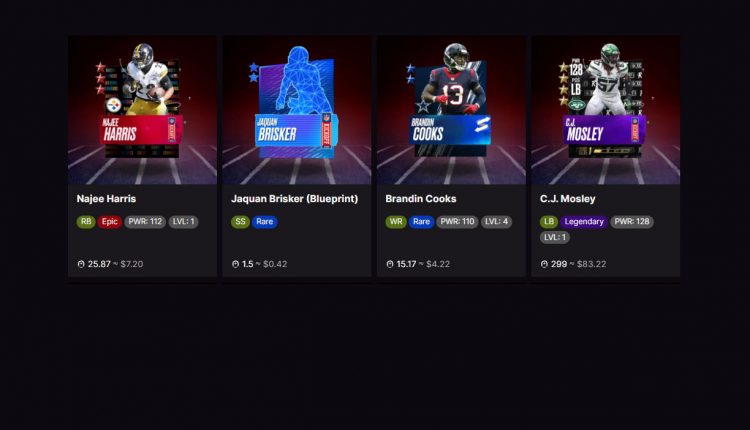
Task: Select the RB position tag
Action: point(86,221)
